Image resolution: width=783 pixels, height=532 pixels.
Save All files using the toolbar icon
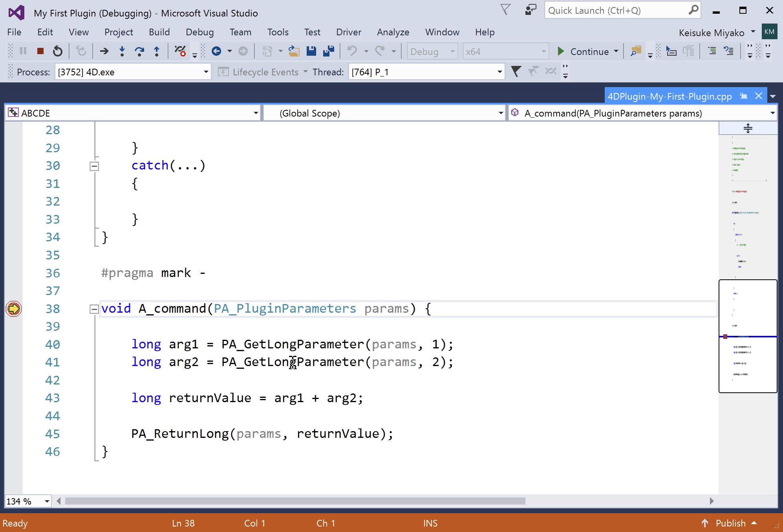(x=329, y=51)
